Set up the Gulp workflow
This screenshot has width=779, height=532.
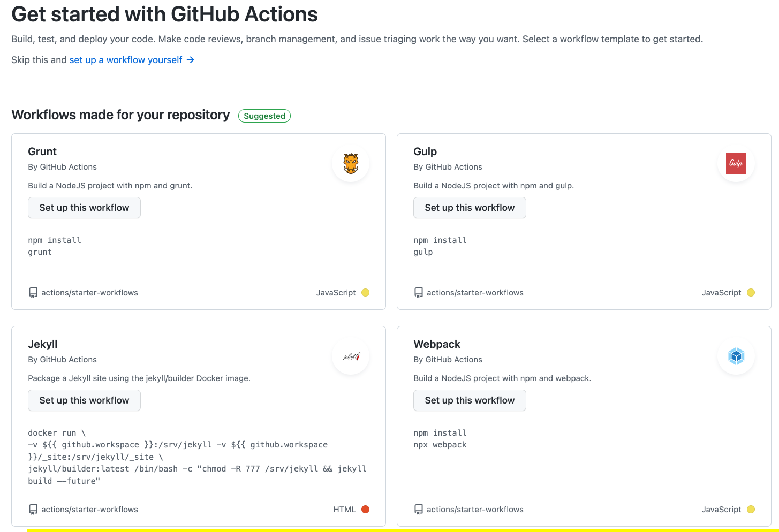[x=470, y=208]
